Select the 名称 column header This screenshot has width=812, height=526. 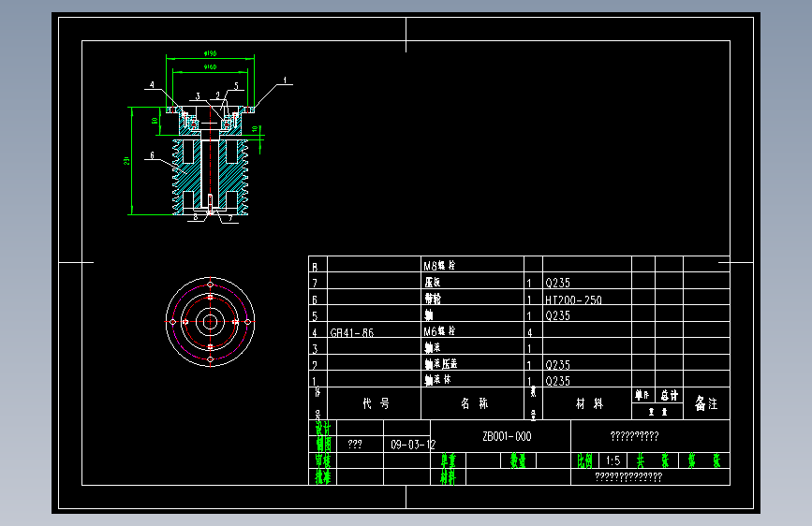point(474,403)
